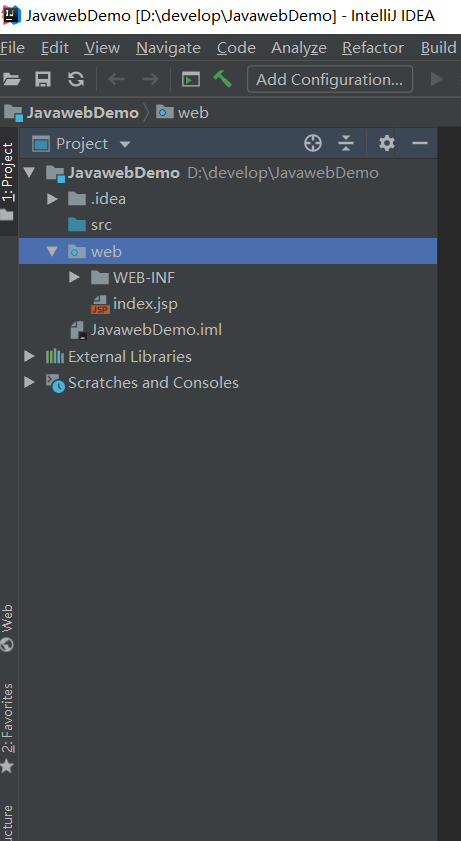The image size is (461, 841).
Task: Select the JavawebDemo root tree row
Action: (228, 172)
